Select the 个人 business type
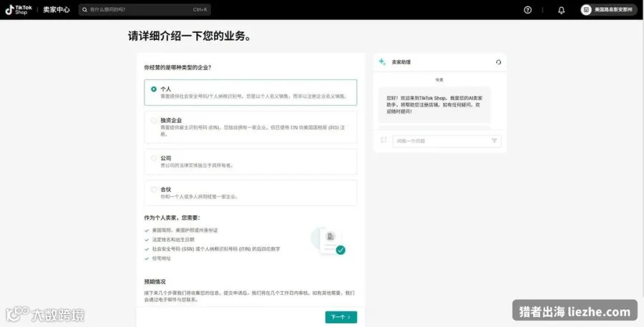This screenshot has height=327, width=644. (250, 92)
